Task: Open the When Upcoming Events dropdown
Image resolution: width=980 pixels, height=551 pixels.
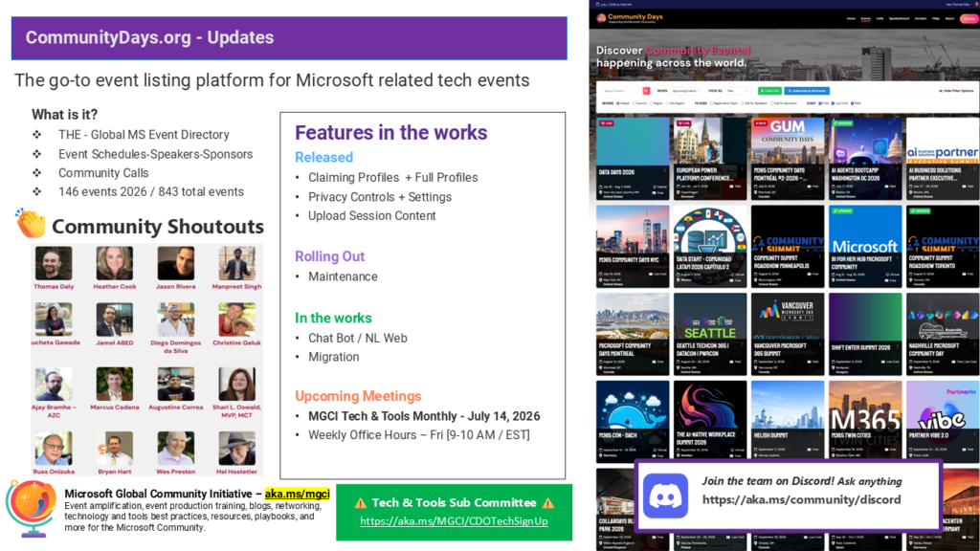Action: point(685,91)
